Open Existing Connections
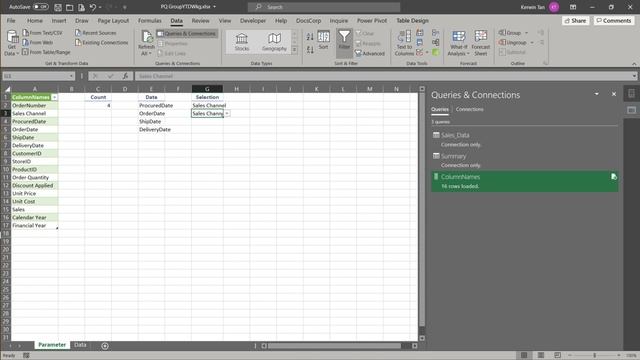Screen dimensions: 640x360 coord(102,42)
